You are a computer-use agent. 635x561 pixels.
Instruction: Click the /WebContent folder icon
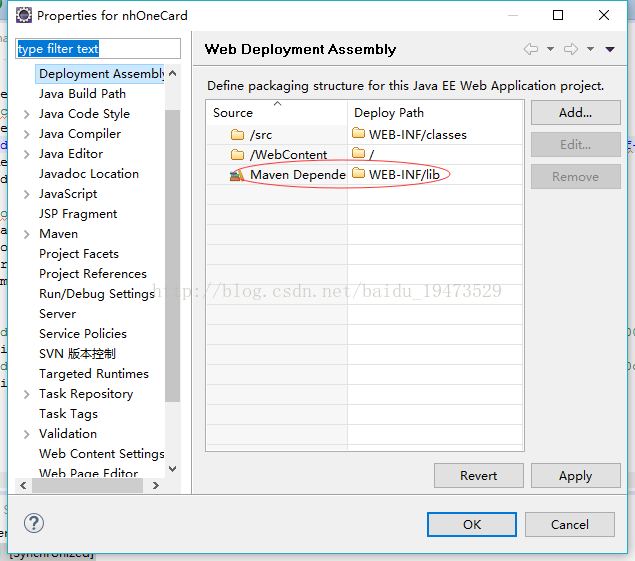tap(237, 154)
